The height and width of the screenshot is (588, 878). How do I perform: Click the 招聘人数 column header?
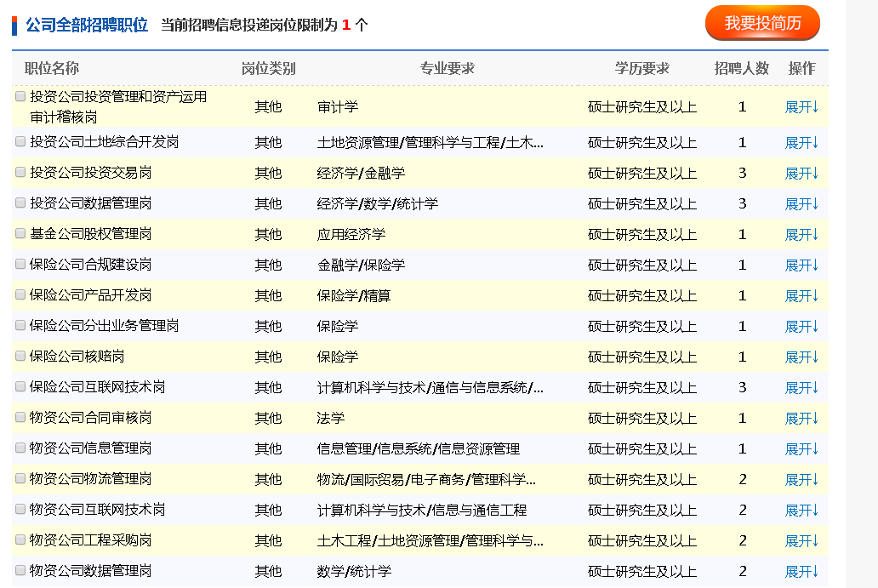(x=741, y=69)
